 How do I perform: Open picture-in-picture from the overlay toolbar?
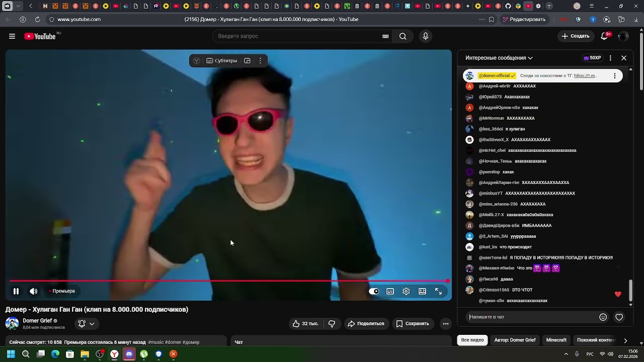pos(248,61)
